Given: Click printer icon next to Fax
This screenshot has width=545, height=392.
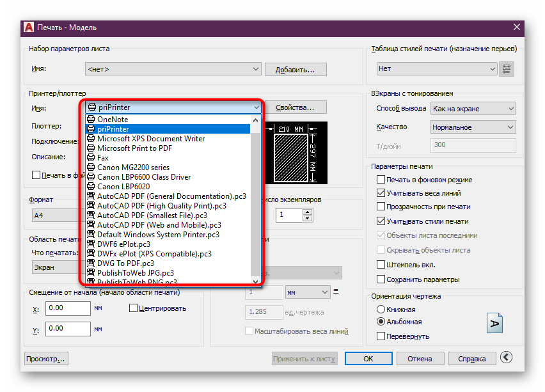Looking at the screenshot, I should [x=91, y=158].
